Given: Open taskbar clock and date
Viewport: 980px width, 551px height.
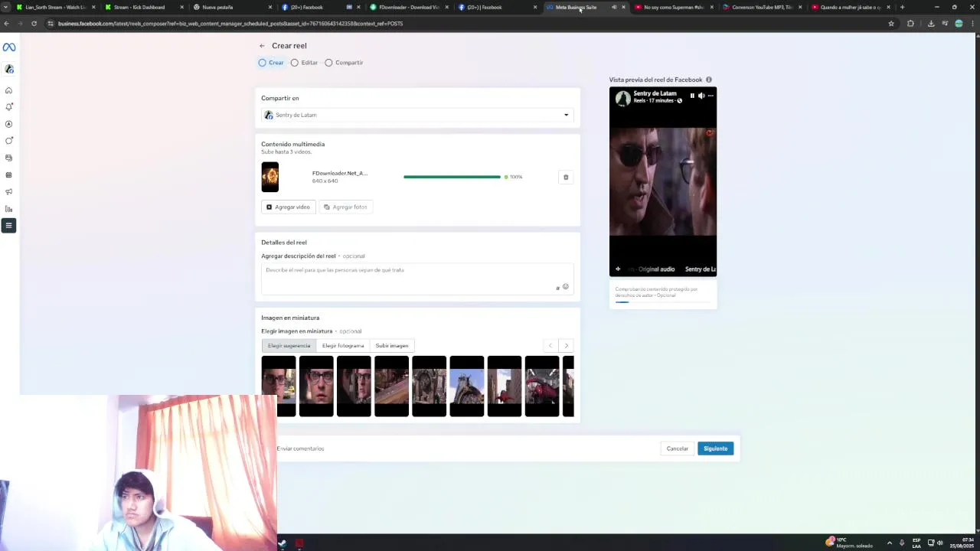Looking at the screenshot, I should click(x=962, y=543).
